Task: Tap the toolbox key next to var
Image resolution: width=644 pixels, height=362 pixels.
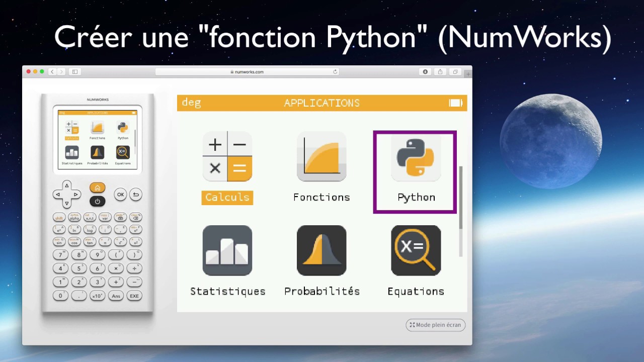Action: [120, 218]
